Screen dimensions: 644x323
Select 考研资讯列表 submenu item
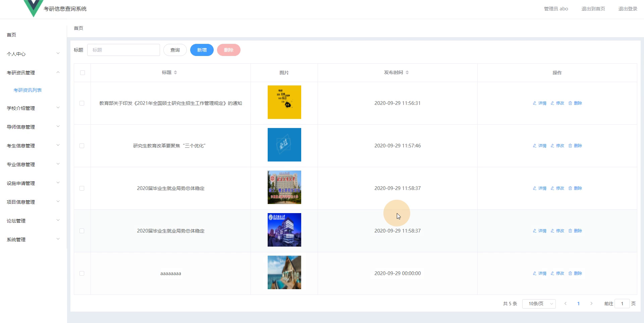(28, 90)
